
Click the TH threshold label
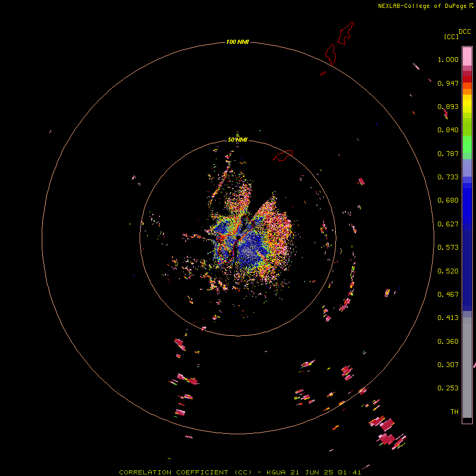(454, 412)
